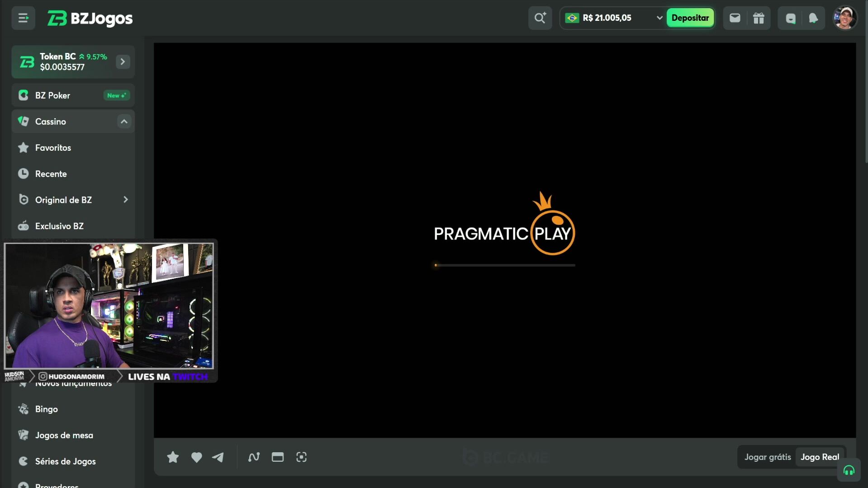Open the notifications bell
Viewport: 868px width, 488px height.
click(x=813, y=18)
